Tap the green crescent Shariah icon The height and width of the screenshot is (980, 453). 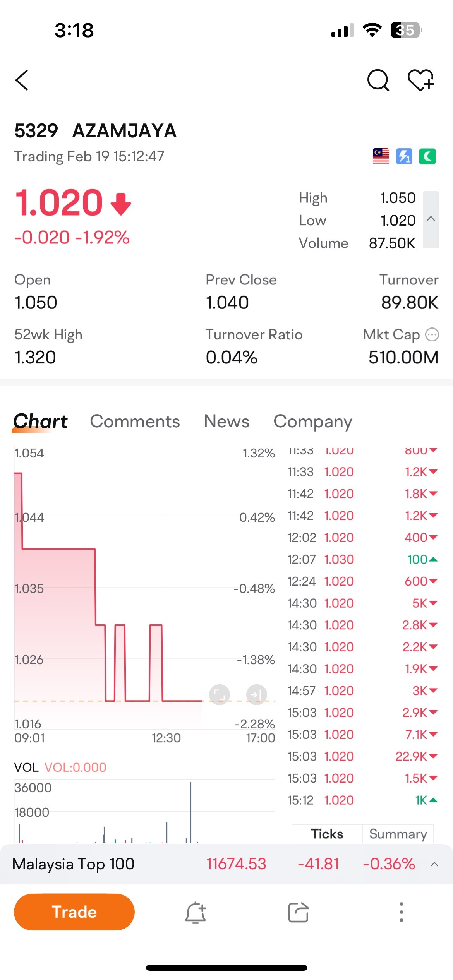427,156
